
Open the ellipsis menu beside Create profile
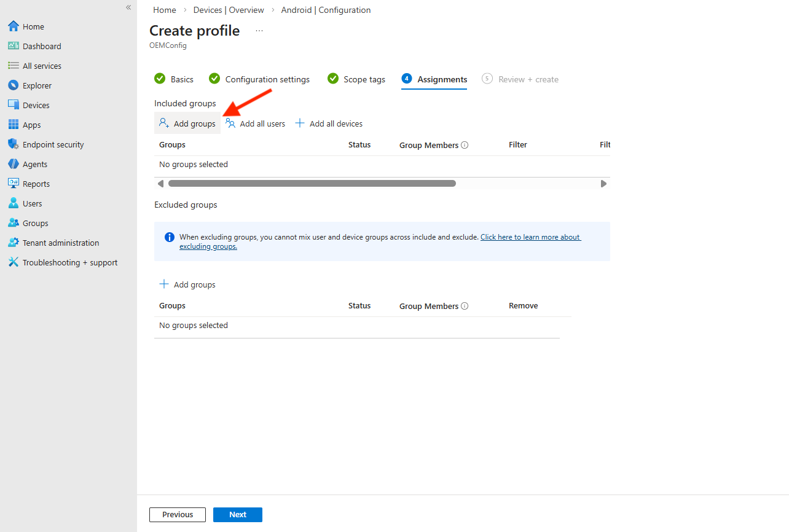[x=259, y=31]
